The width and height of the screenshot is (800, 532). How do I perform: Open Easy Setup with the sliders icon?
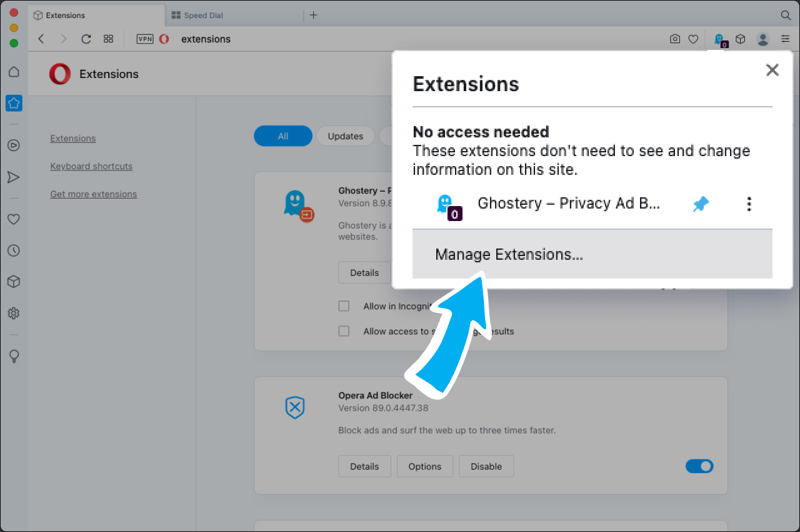click(x=785, y=39)
